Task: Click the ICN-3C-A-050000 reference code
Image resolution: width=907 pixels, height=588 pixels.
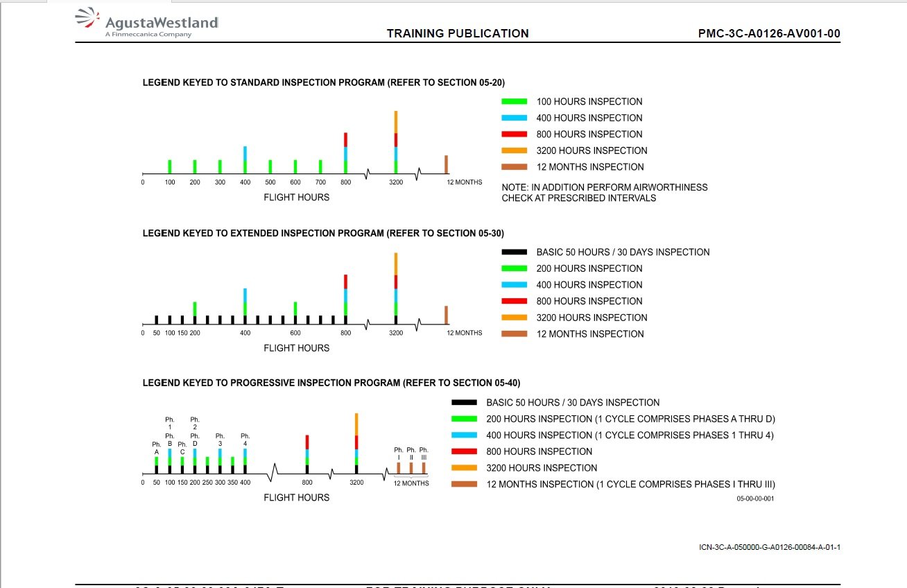Action: tap(770, 547)
